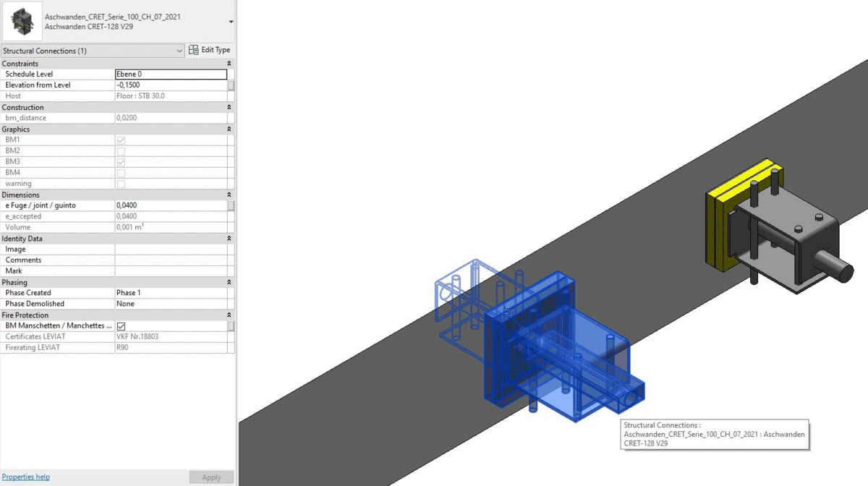
Task: Toggle the BM2 checkbox
Action: click(121, 150)
